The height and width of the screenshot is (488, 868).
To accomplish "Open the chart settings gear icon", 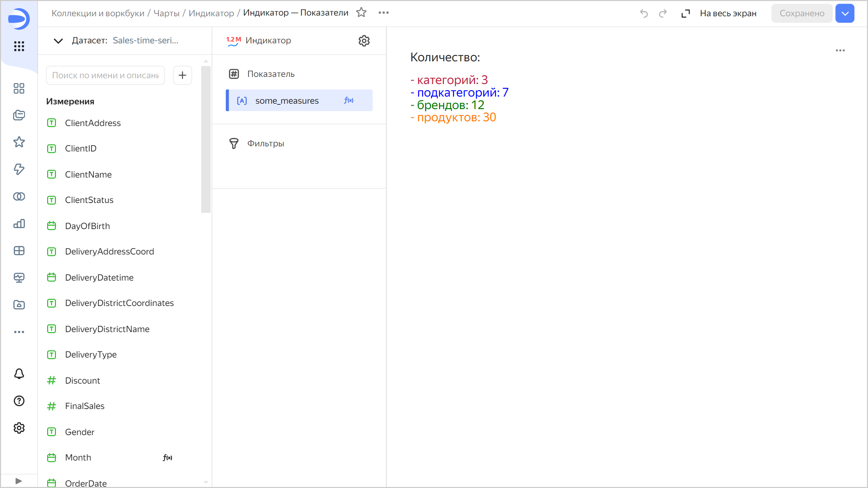I will point(364,41).
